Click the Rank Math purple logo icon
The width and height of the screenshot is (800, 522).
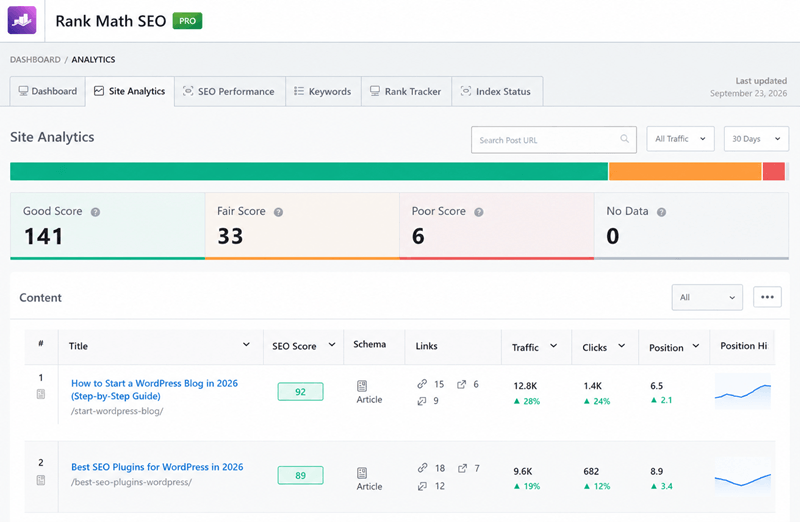[22, 20]
